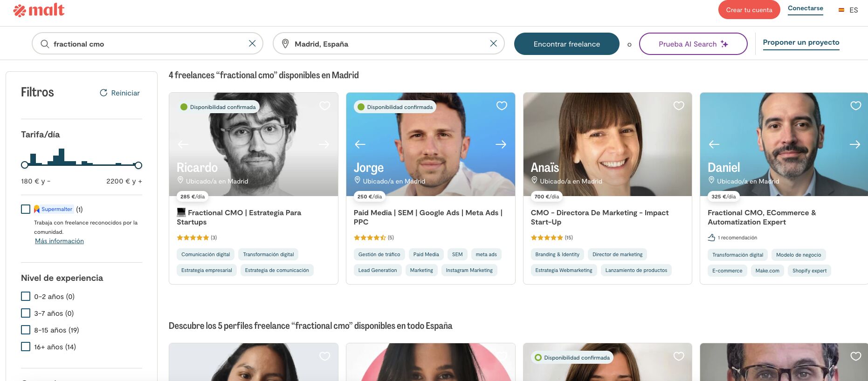Check the 16+ años experience filter

pyautogui.click(x=26, y=347)
